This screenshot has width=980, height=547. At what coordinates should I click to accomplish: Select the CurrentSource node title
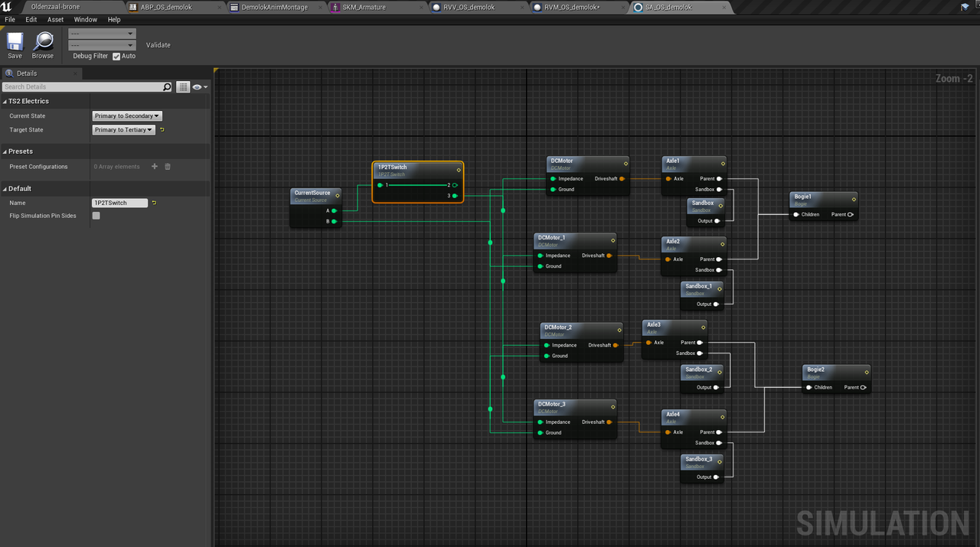(312, 193)
